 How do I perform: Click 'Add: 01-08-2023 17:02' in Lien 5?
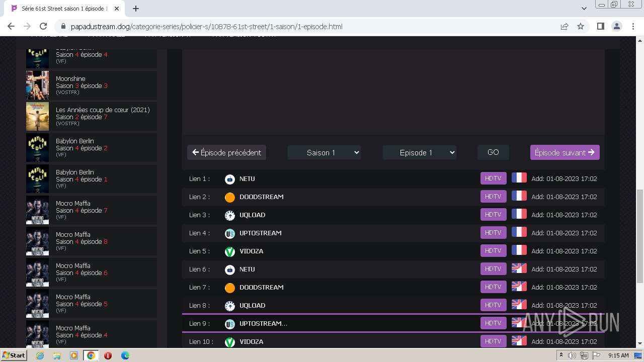pyautogui.click(x=565, y=251)
